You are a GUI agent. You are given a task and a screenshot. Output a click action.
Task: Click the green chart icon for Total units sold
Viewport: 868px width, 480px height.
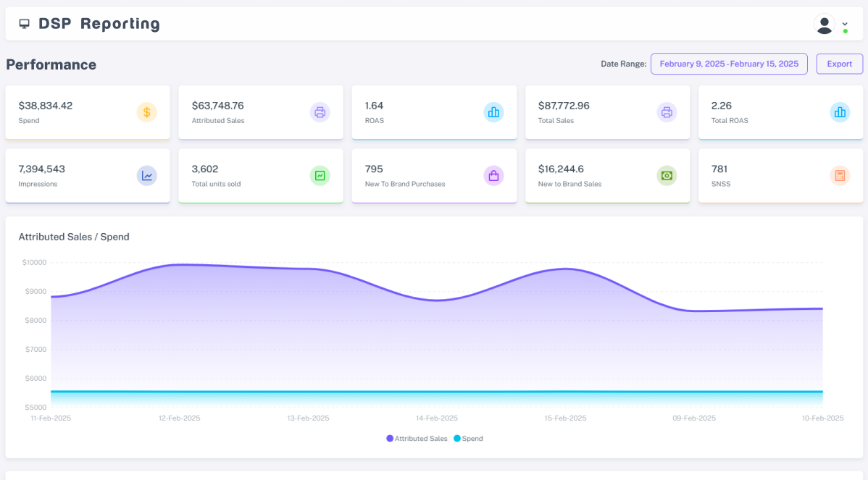(x=320, y=176)
